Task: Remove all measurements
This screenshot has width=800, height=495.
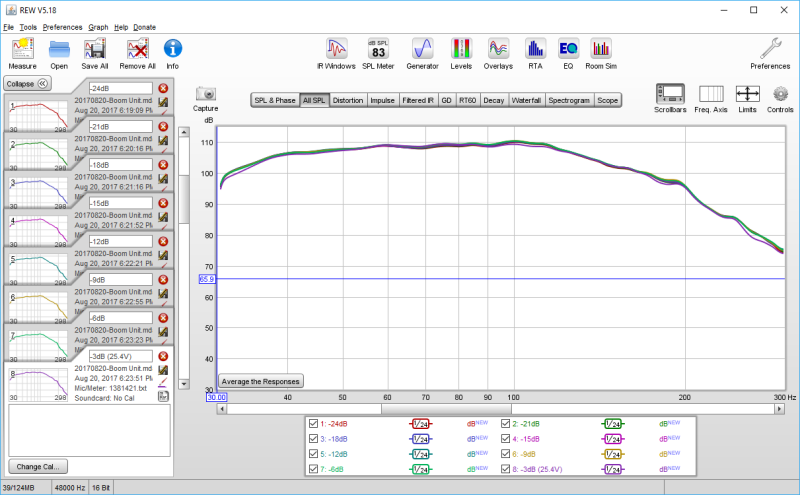Action: click(x=137, y=54)
